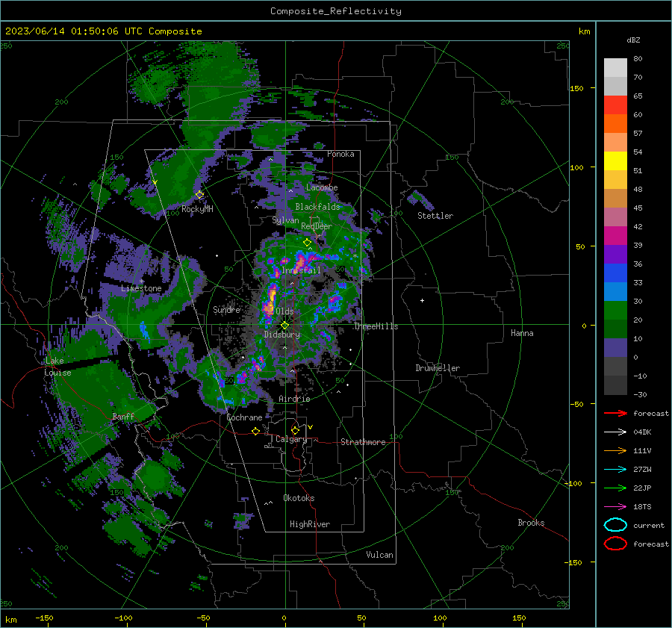The image size is (672, 628).
Task: Click the red forecast arrow in legend
Action: (615, 413)
